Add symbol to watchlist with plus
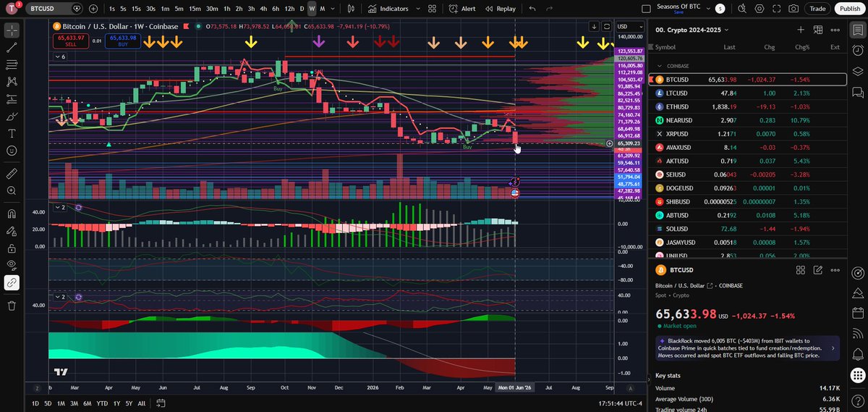Viewport: 868px width, 412px height. [801, 30]
